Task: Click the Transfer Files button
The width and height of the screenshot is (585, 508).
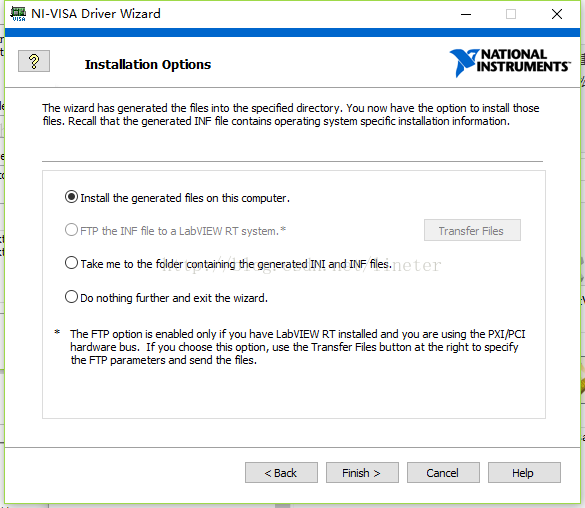Action: [x=472, y=230]
